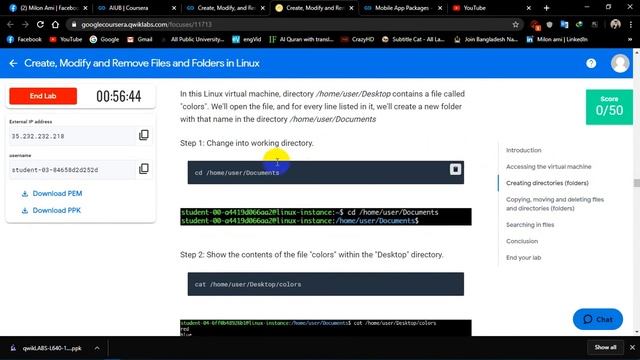Open the Milon ami LinkedIn bookmark
Viewport: 640px width, 360px height.
click(x=558, y=39)
